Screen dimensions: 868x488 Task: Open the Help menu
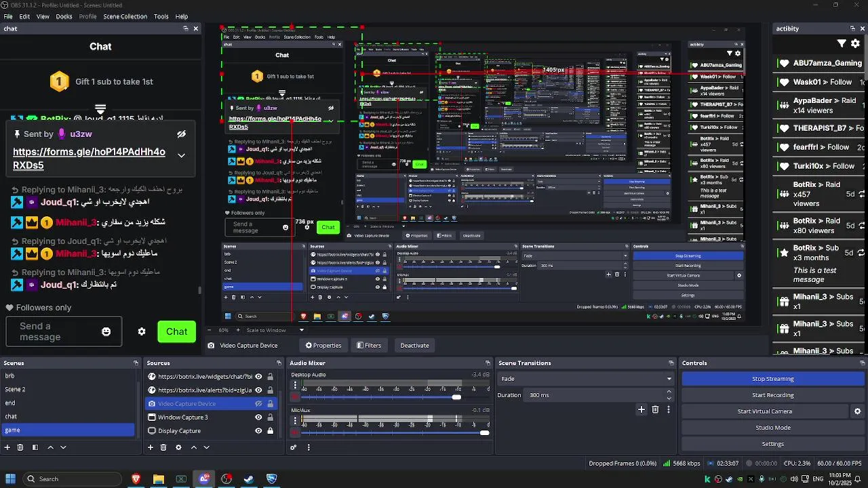coord(182,16)
